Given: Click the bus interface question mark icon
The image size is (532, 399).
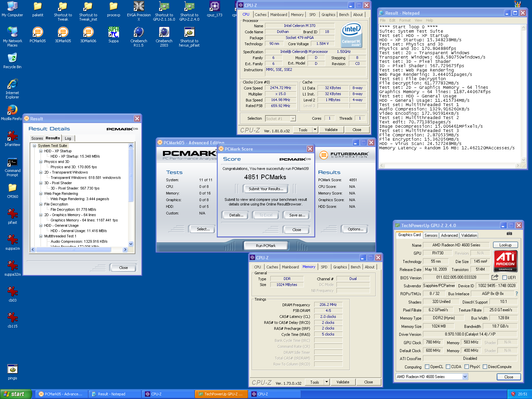Looking at the screenshot, I should pos(516,294).
